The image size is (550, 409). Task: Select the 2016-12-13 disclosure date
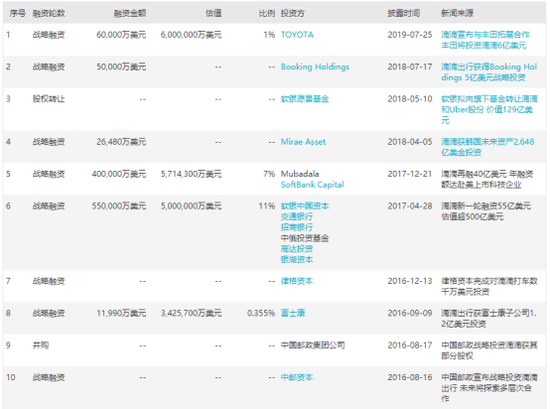pyautogui.click(x=410, y=281)
